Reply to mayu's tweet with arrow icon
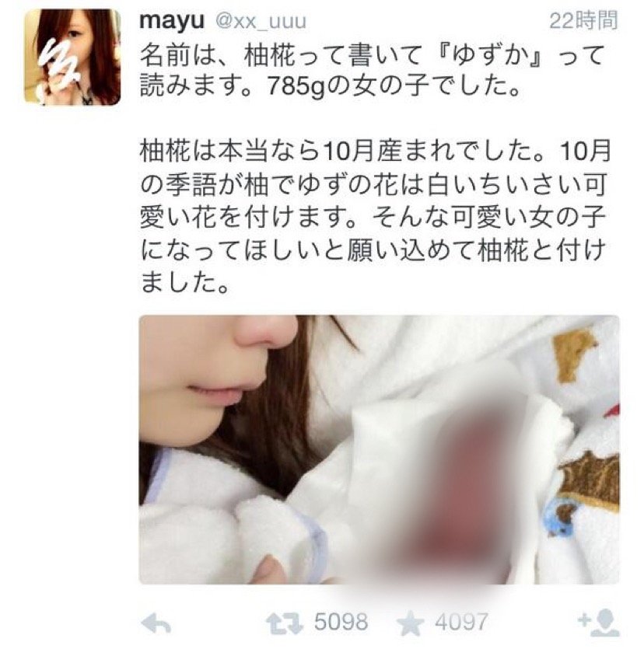Screen dimensions: 644x656 pos(156,625)
